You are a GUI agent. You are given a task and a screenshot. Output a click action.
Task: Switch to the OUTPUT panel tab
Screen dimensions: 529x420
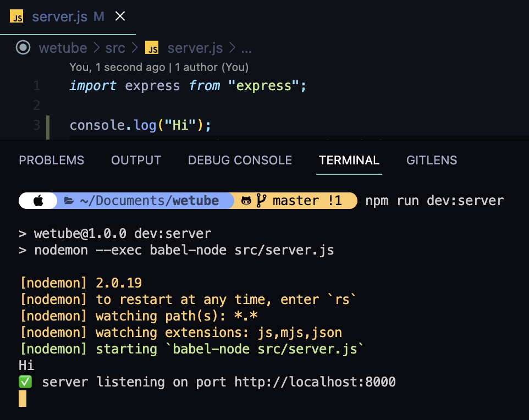click(136, 160)
